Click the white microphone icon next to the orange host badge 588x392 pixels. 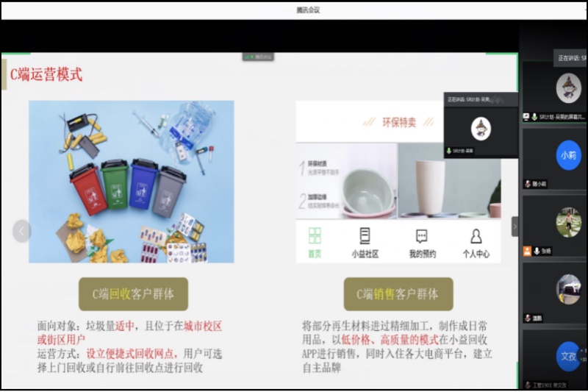(537, 251)
